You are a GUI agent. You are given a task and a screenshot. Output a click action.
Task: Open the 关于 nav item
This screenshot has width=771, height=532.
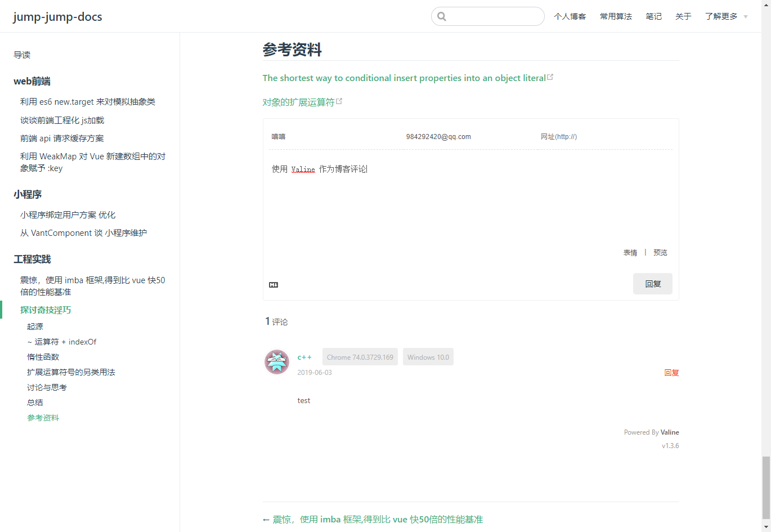[x=683, y=16]
